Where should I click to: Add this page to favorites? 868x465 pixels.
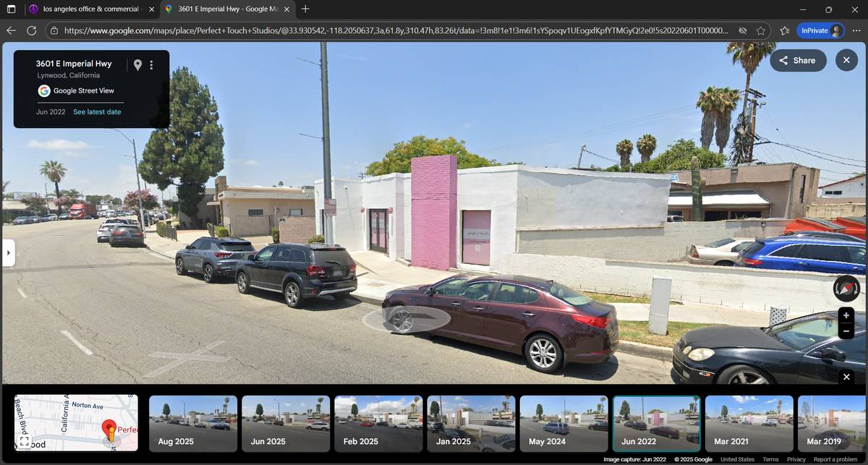761,30
